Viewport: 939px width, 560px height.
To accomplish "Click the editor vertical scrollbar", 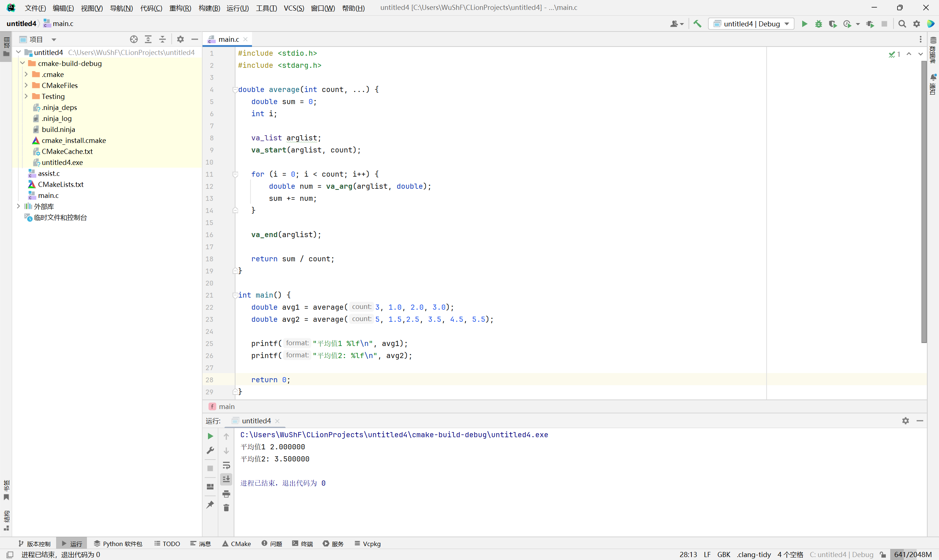I will coord(924,201).
